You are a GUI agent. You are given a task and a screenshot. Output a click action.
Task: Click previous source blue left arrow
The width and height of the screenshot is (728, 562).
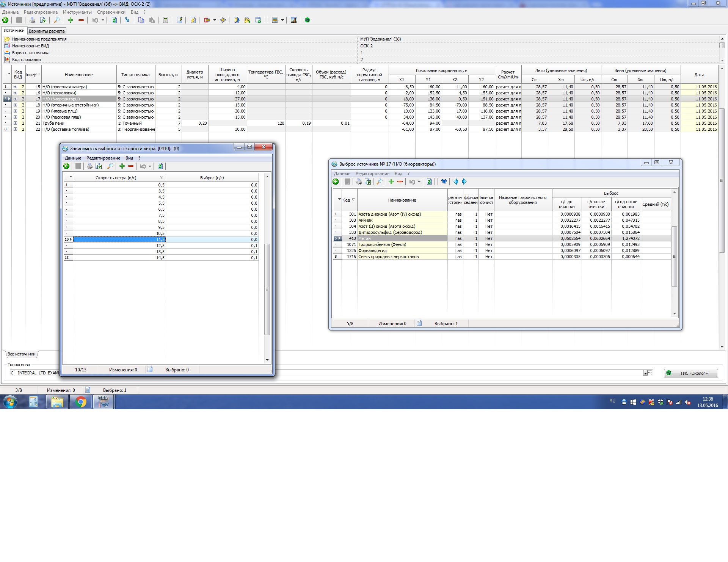456,182
